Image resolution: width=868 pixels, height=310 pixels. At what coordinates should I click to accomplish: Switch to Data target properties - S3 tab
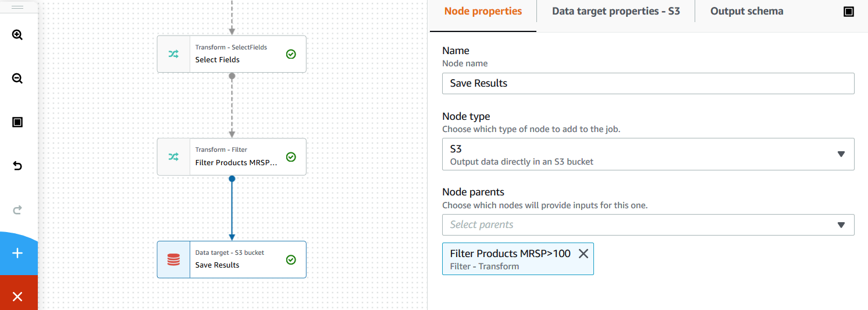616,11
